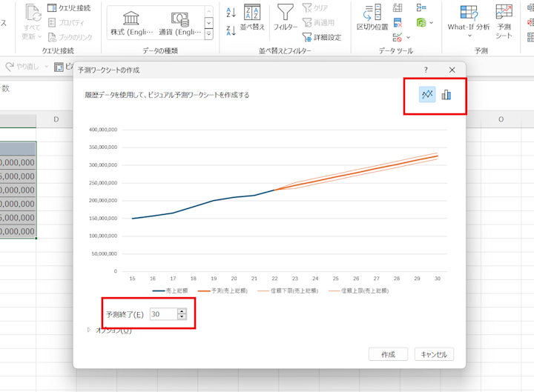
Task: Expand the data types gallery
Action: [208, 34]
